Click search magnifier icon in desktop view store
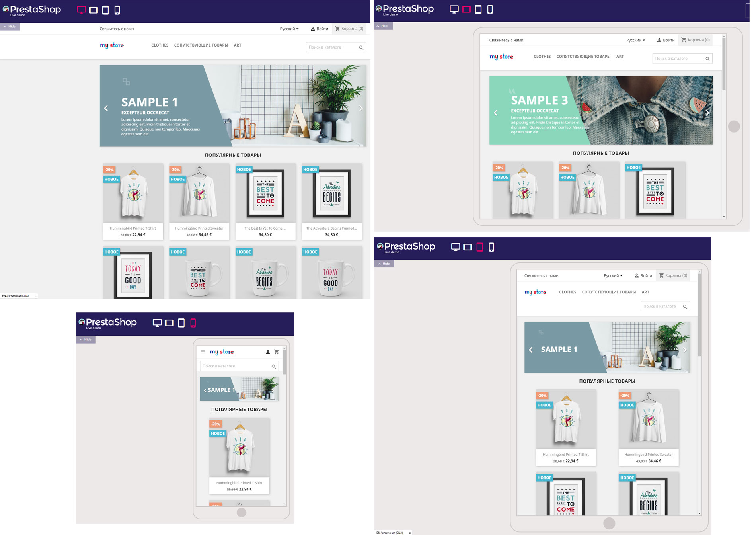The height and width of the screenshot is (535, 756). point(361,48)
